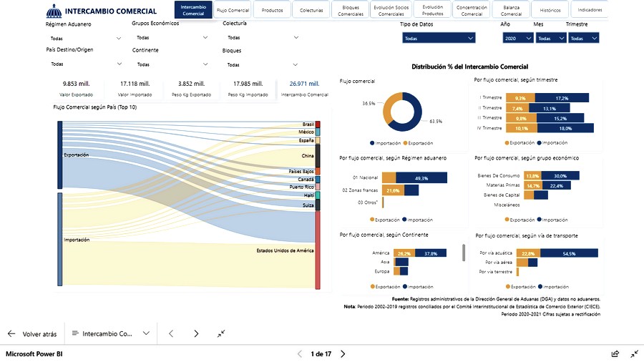Click the Productos tab button

(x=272, y=10)
